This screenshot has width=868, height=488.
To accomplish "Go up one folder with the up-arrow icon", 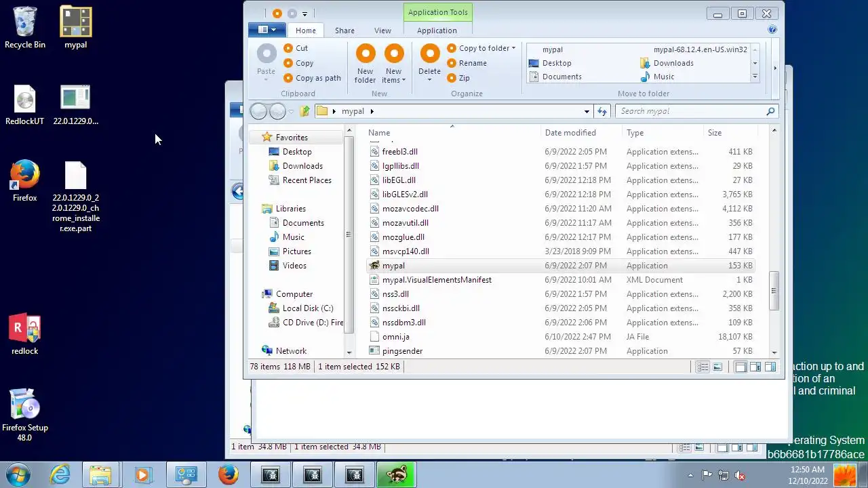I will [x=304, y=111].
